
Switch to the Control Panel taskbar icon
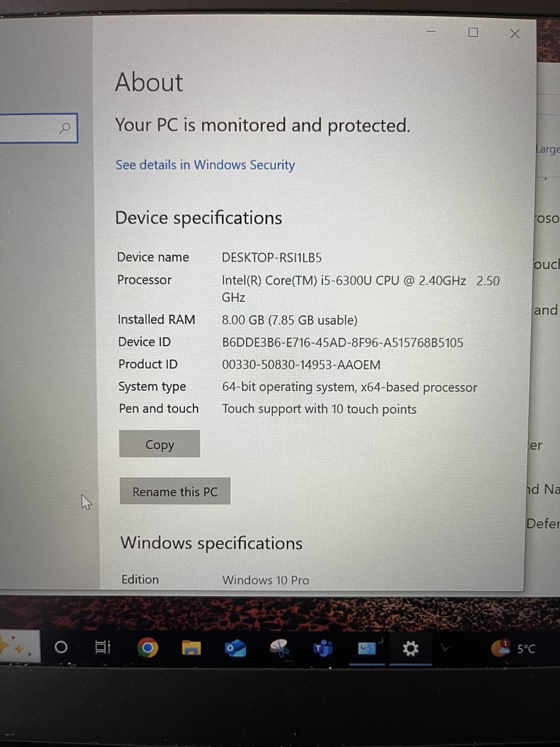tap(367, 648)
